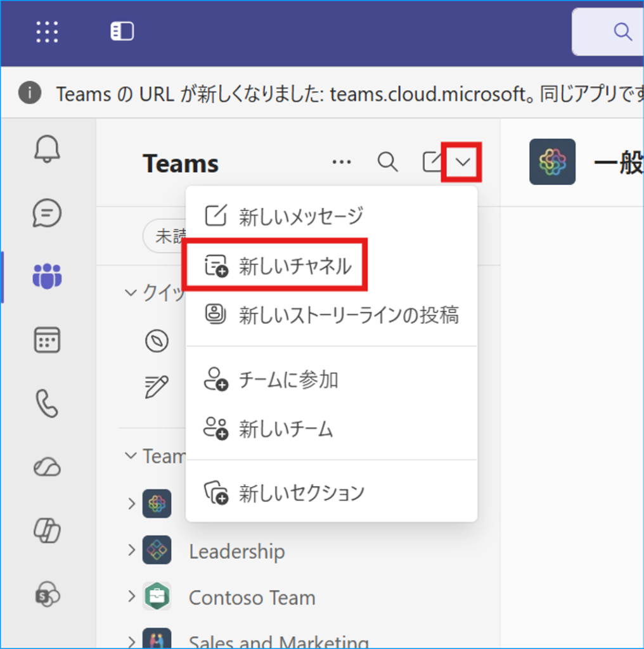Select Teams icon in left rail
Image resolution: width=644 pixels, height=649 pixels.
tap(47, 276)
